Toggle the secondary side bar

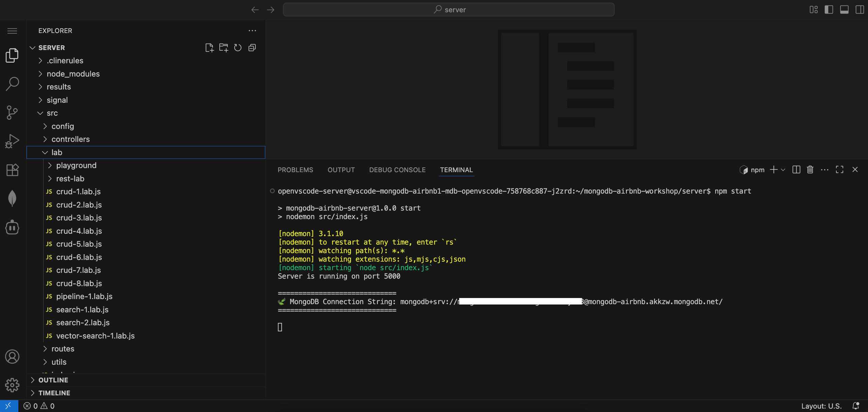[x=859, y=10]
